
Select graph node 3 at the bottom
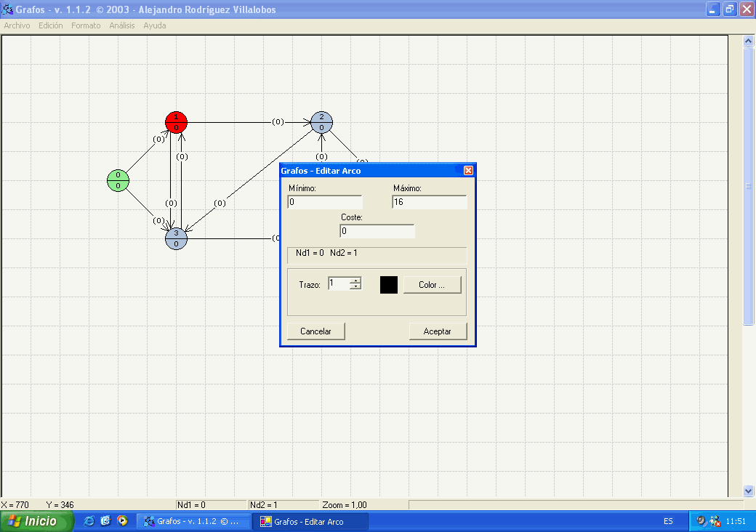tap(176, 238)
